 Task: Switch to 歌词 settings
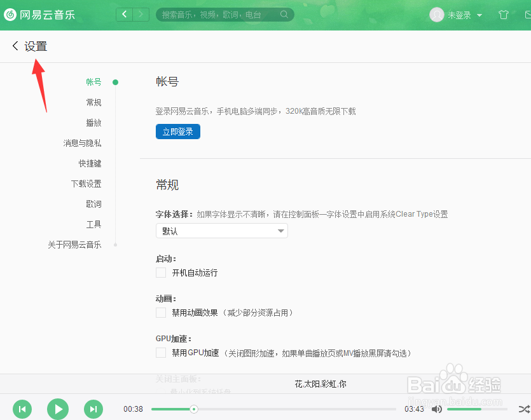[x=93, y=204]
